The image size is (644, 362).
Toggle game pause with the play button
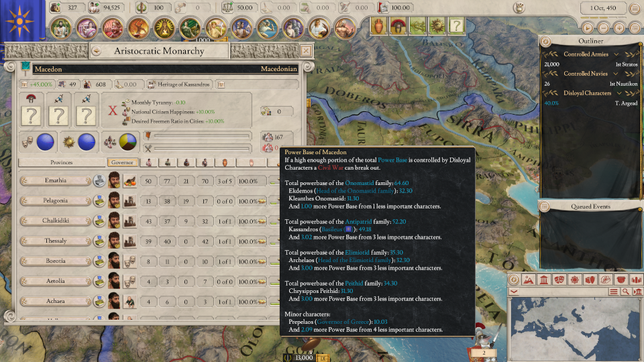[588, 28]
